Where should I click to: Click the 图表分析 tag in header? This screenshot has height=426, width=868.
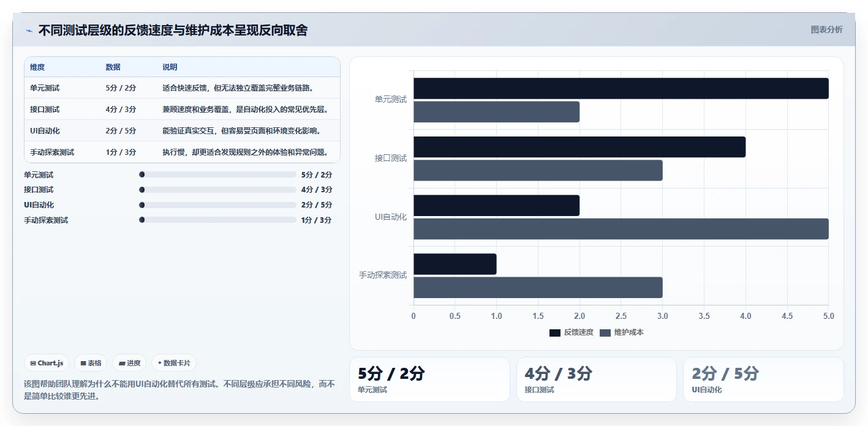tap(826, 29)
